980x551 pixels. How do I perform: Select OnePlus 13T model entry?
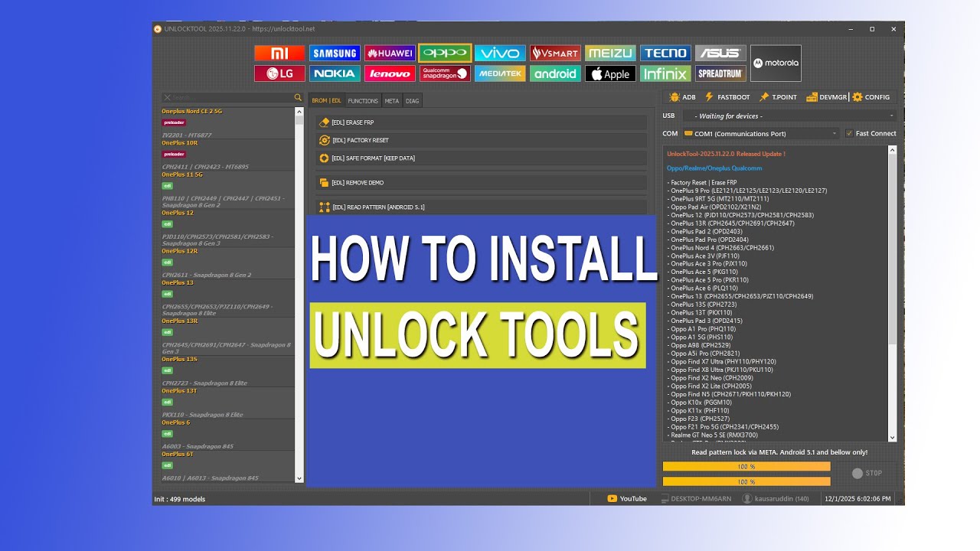coord(227,403)
